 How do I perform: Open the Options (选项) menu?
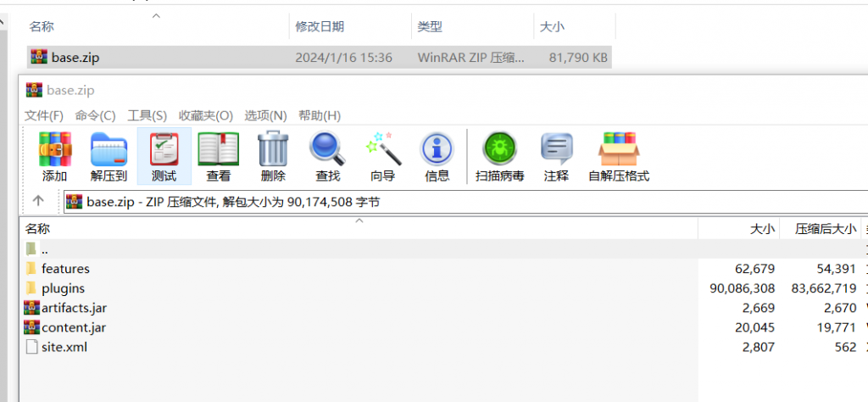tap(265, 115)
